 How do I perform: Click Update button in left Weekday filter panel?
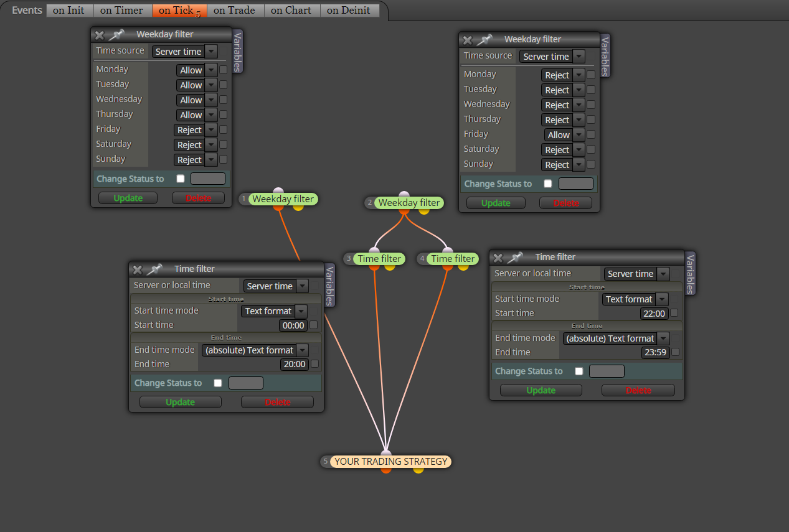[128, 198]
